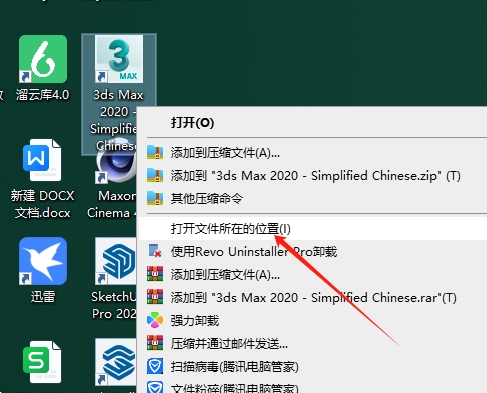Select the 新建 DOCX 文档.docx file icon
The image size is (487, 393).
(42, 179)
